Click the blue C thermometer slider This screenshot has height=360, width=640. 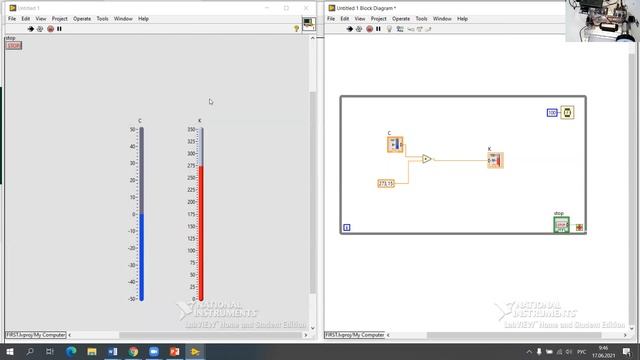pyautogui.click(x=141, y=214)
